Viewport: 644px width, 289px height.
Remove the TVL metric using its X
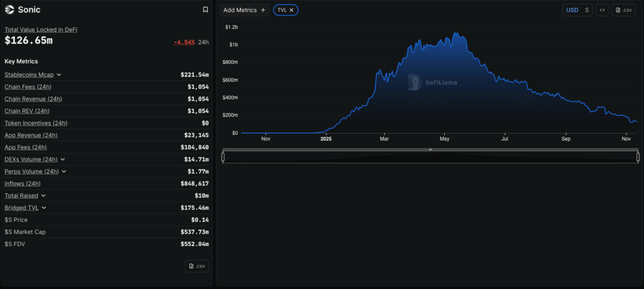(291, 10)
